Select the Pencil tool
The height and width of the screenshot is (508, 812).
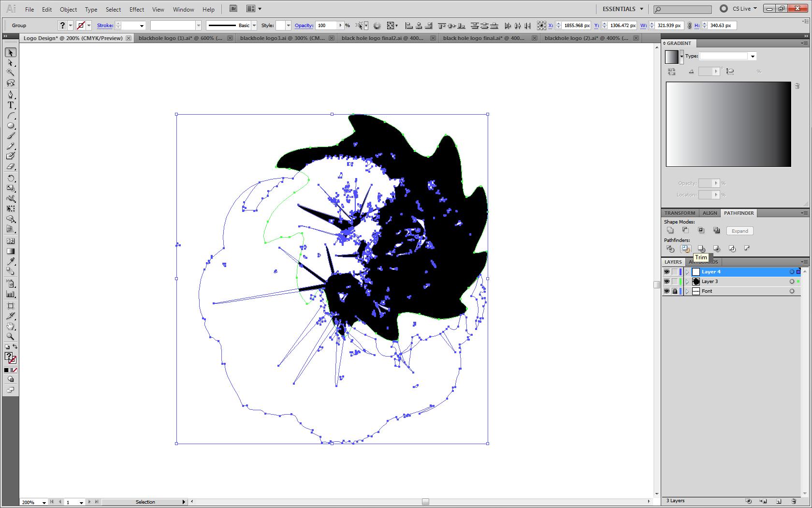click(x=11, y=146)
